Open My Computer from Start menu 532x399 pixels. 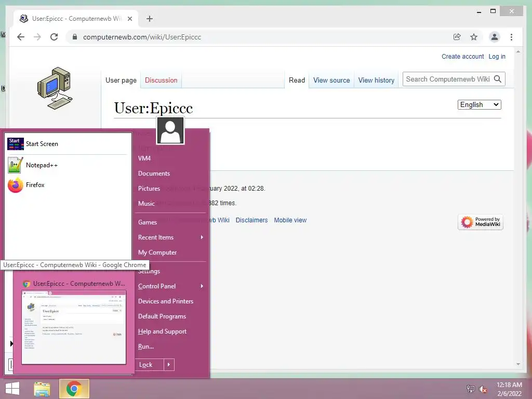coord(157,252)
